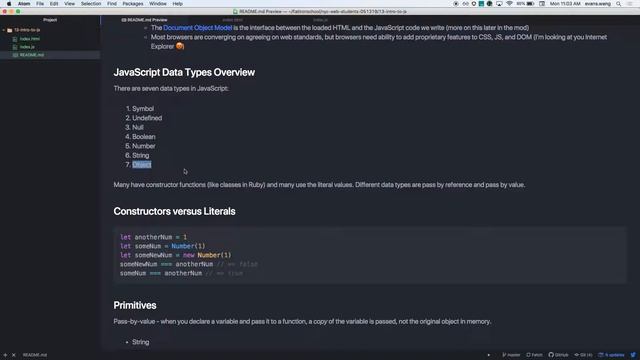Image resolution: width=640 pixels, height=360 pixels.
Task: Collapse the 13-intro-to-js project folder
Action: (4, 30)
